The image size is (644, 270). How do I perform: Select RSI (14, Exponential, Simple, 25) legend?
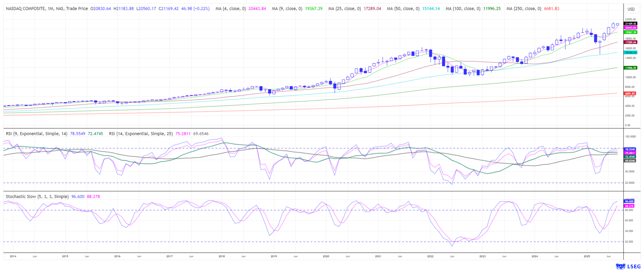[141, 133]
